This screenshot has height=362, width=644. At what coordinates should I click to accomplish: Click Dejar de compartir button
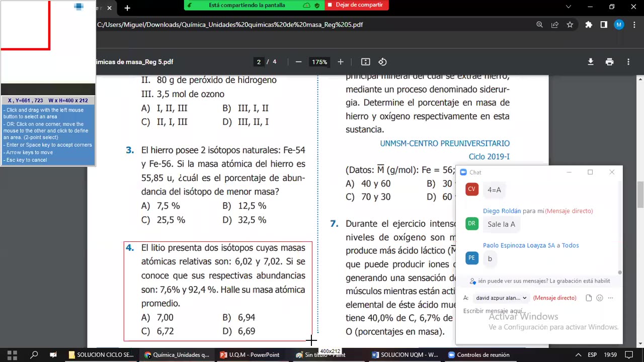point(357,5)
